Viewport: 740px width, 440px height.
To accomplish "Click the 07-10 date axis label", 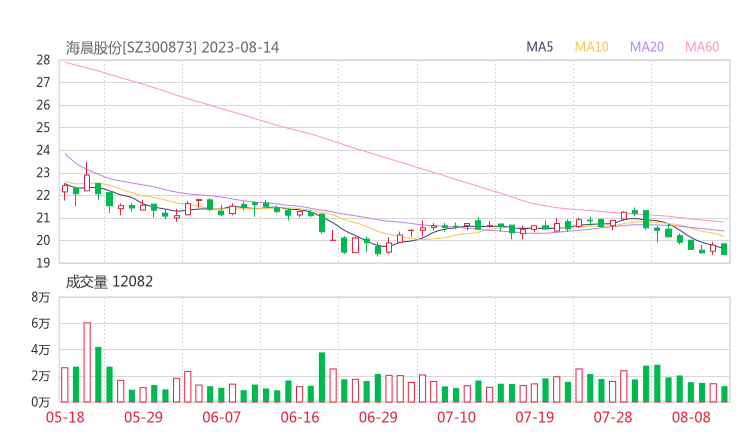I will pos(456,417).
